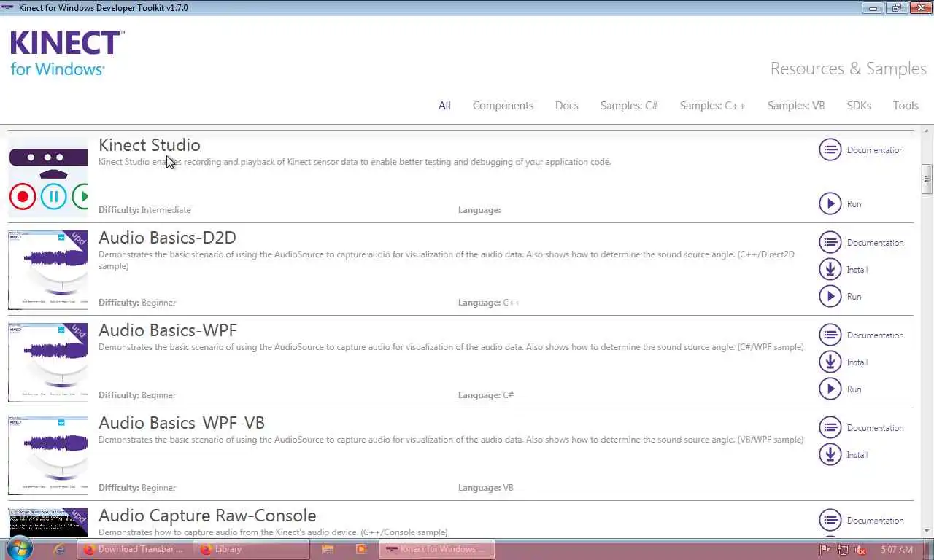Click 'Difficulty: Intermediate' text under Kinect Studio

tap(144, 210)
